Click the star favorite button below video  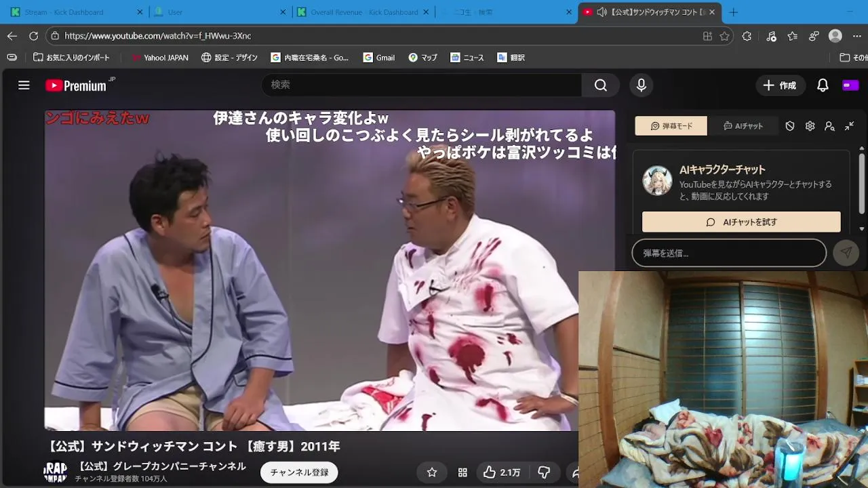tap(432, 472)
